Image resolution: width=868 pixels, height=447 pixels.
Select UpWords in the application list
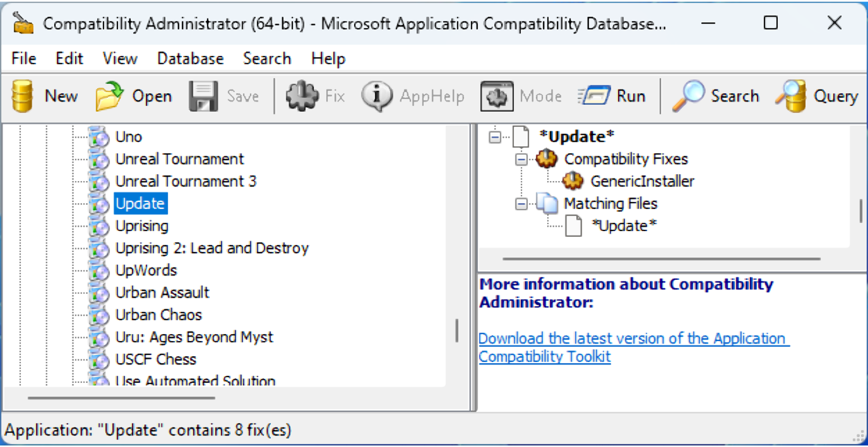(x=146, y=270)
